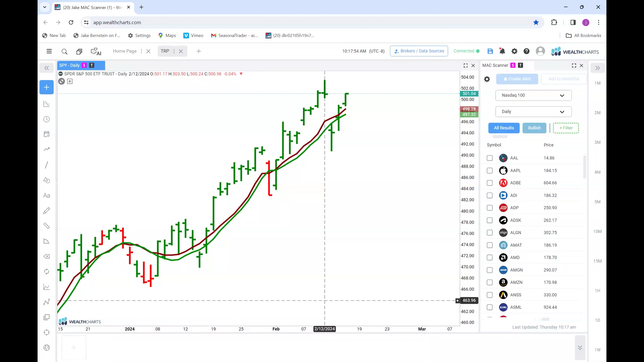Viewport: 644px width, 362px height.
Task: Select the ruler measure tool
Action: coord(47,226)
